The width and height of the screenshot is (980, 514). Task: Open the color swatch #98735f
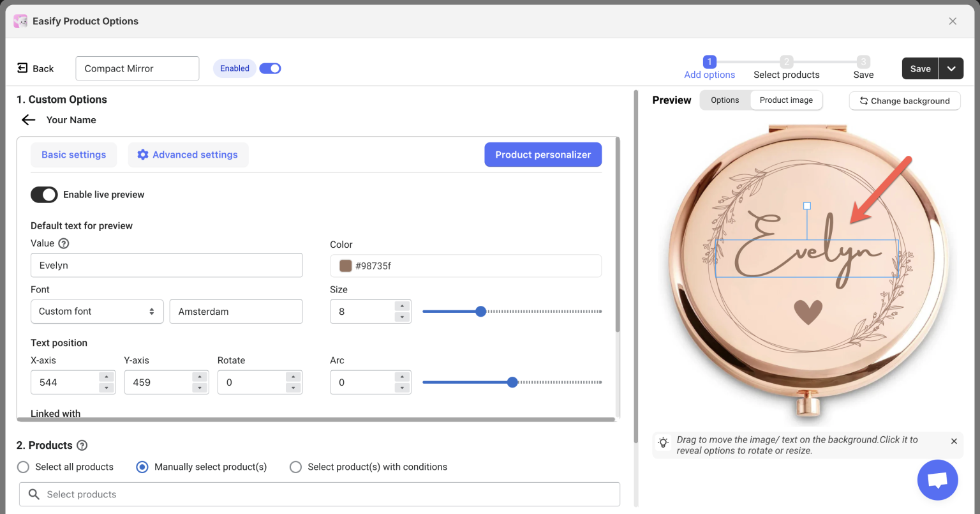[346, 266]
